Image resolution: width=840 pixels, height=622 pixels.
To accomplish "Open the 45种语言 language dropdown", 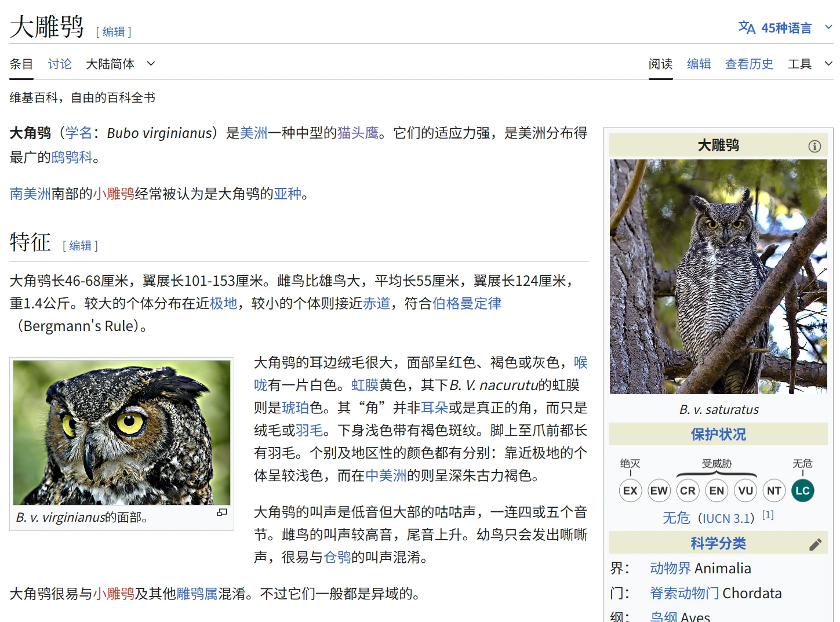I will pyautogui.click(x=786, y=28).
